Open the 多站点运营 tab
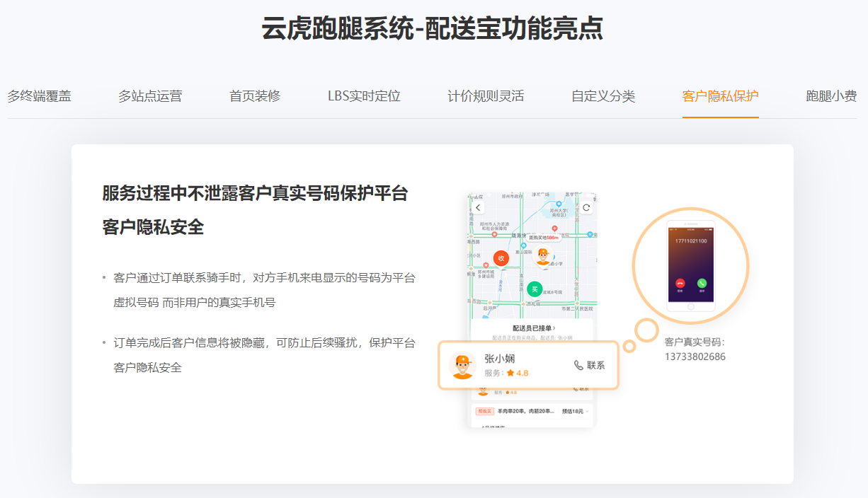This screenshot has height=498, width=868. (x=150, y=96)
